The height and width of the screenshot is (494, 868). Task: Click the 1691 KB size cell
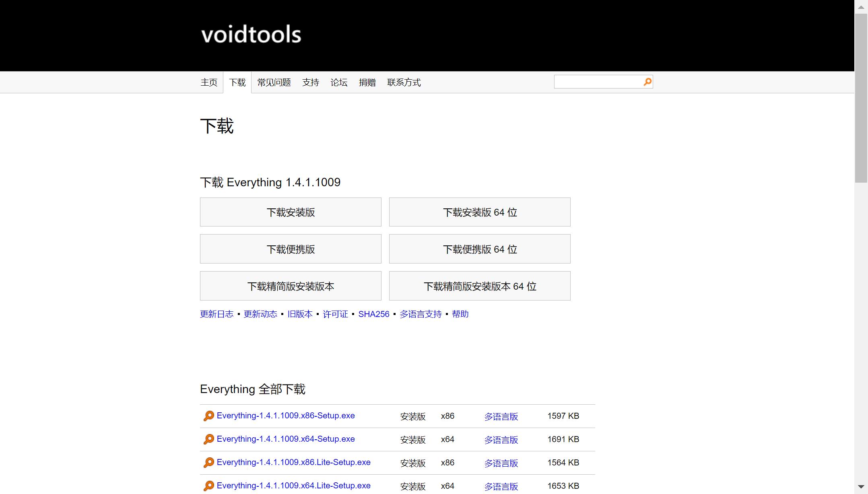point(563,439)
